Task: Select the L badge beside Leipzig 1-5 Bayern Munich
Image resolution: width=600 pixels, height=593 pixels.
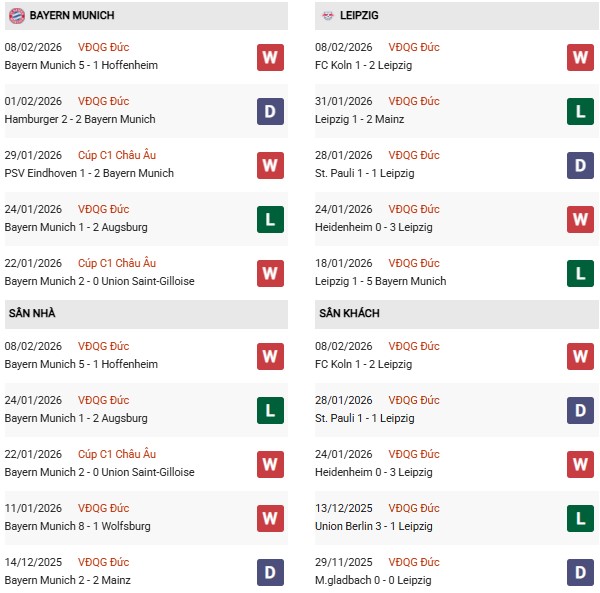Action: tap(581, 273)
